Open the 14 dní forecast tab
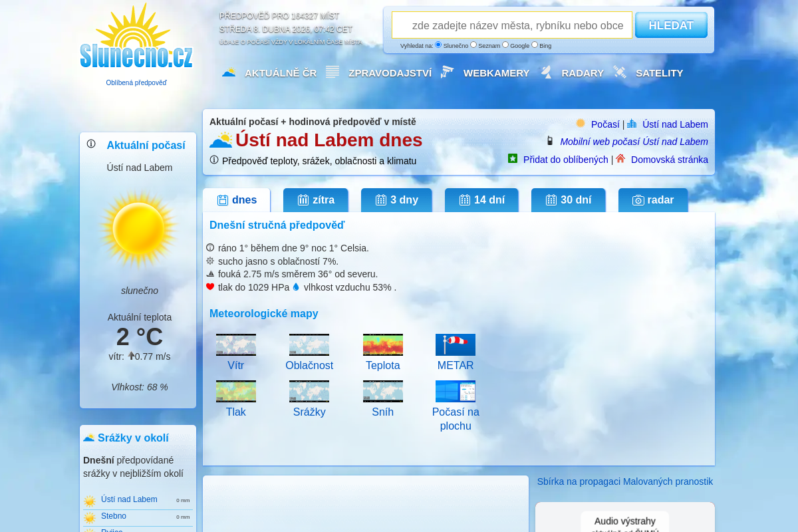The width and height of the screenshot is (798, 532). coord(481,200)
